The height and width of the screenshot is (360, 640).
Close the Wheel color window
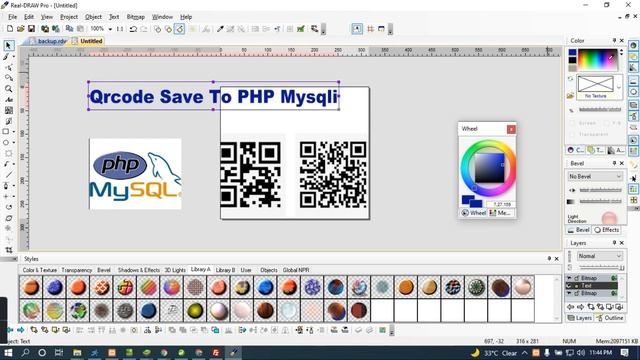tap(511, 129)
